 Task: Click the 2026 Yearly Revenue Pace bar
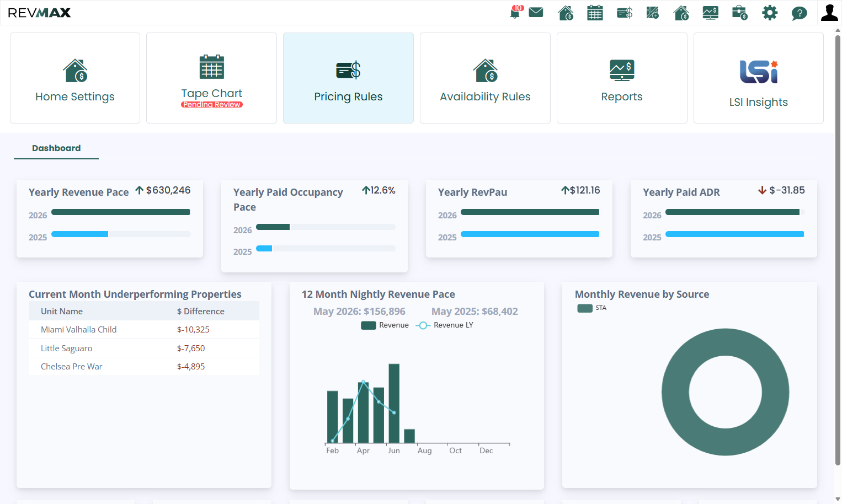(120, 212)
